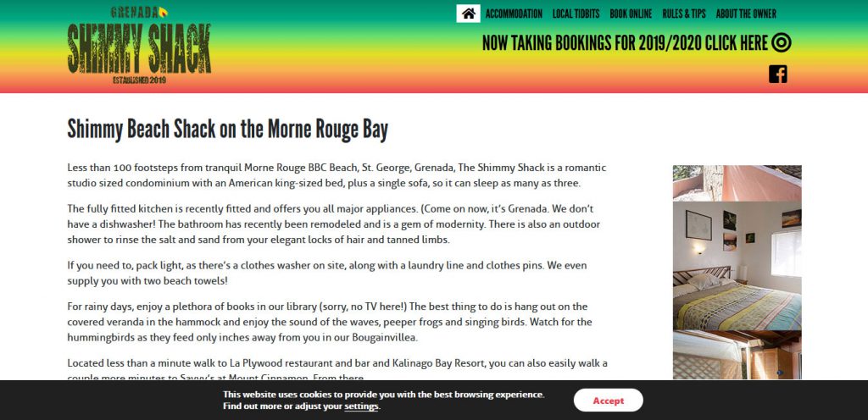Click the target circle icon beside bookings banner
The height and width of the screenshot is (420, 868).
781,42
